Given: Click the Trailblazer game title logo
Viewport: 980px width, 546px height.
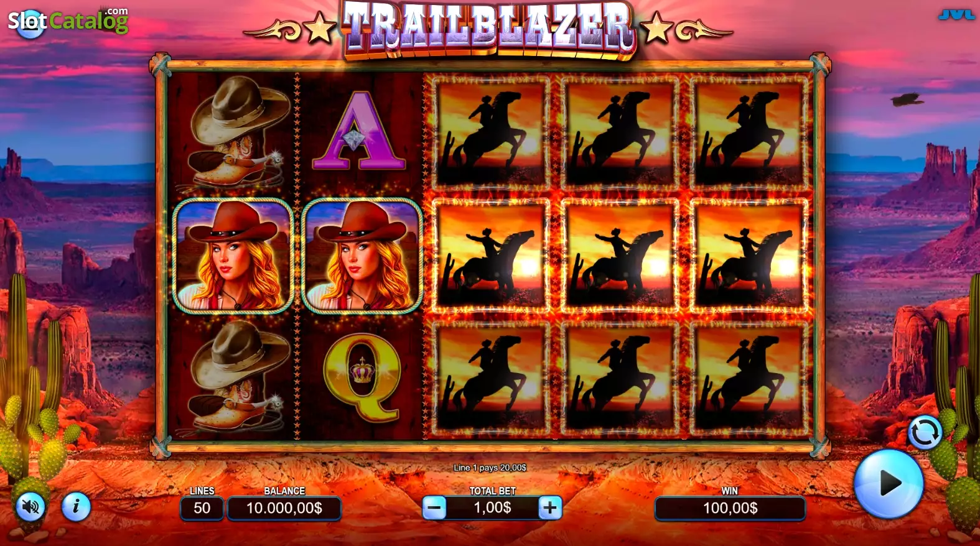Looking at the screenshot, I should [x=489, y=29].
